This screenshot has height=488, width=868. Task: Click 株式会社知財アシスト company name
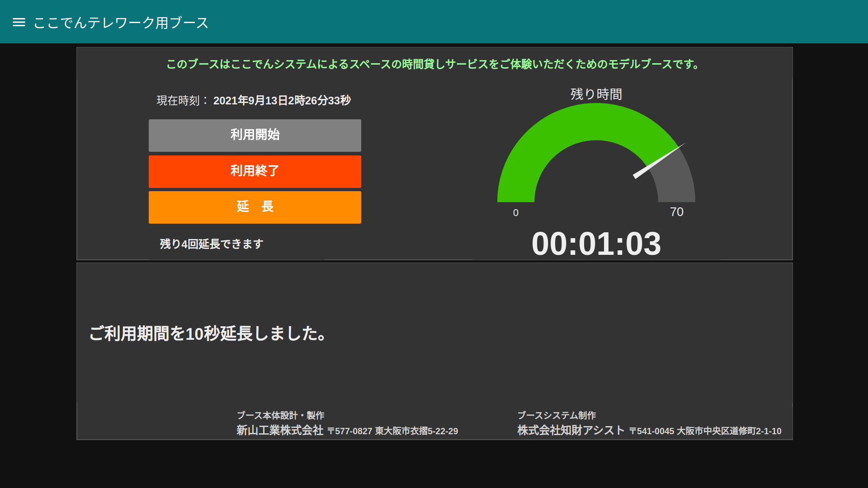pos(571,430)
